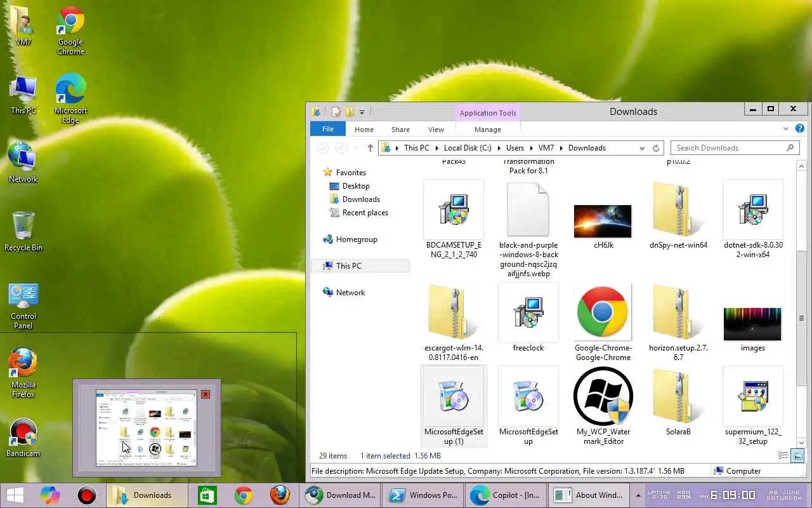
Task: Open the BDCAMSETUP_ENG_2_1_2_740 installer file
Action: tap(454, 219)
